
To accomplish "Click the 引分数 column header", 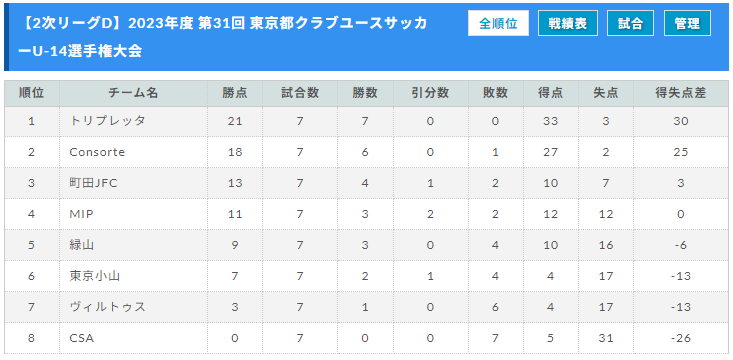I will (430, 93).
